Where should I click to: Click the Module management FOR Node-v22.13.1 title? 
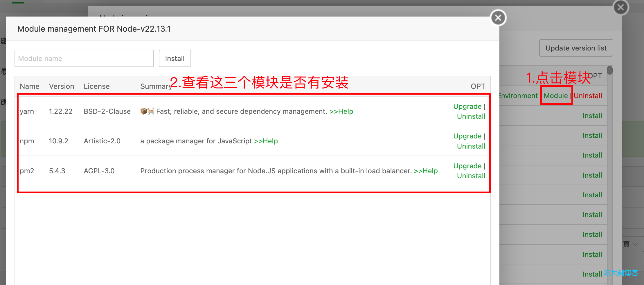pyautogui.click(x=94, y=29)
